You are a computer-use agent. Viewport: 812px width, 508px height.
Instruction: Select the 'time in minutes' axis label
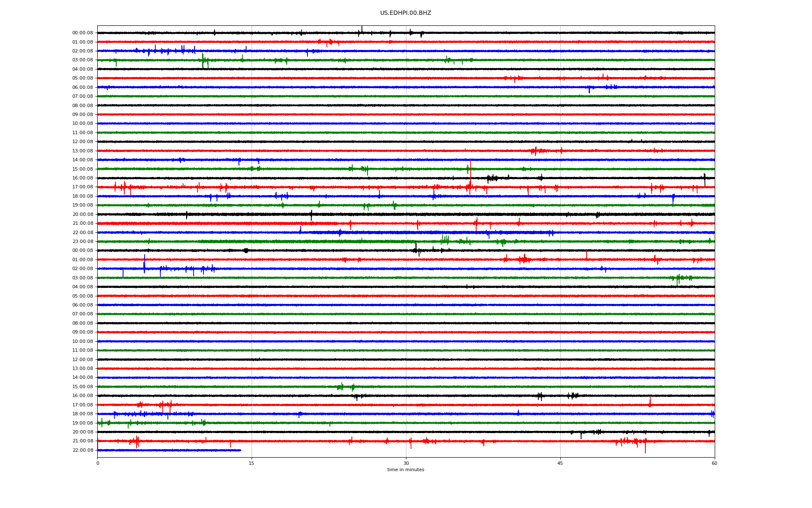pyautogui.click(x=406, y=469)
